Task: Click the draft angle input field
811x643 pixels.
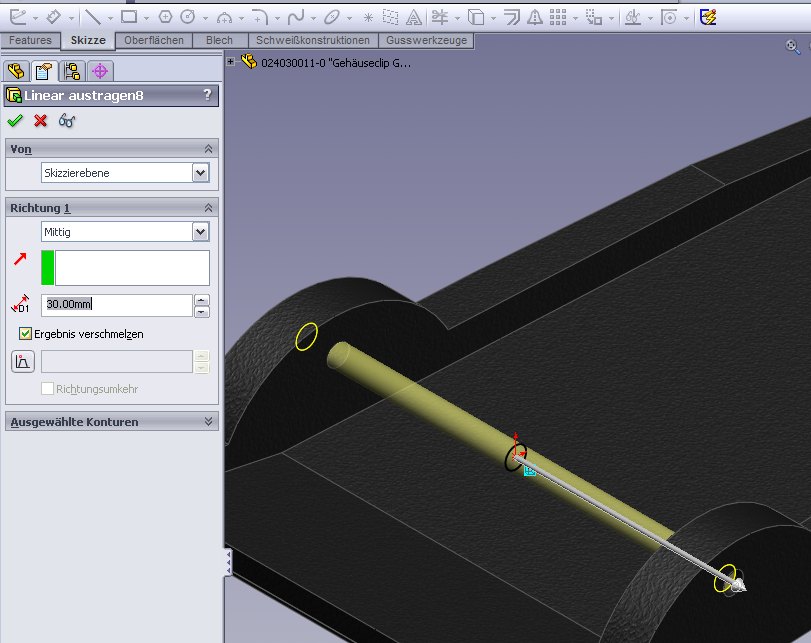Action: point(117,361)
